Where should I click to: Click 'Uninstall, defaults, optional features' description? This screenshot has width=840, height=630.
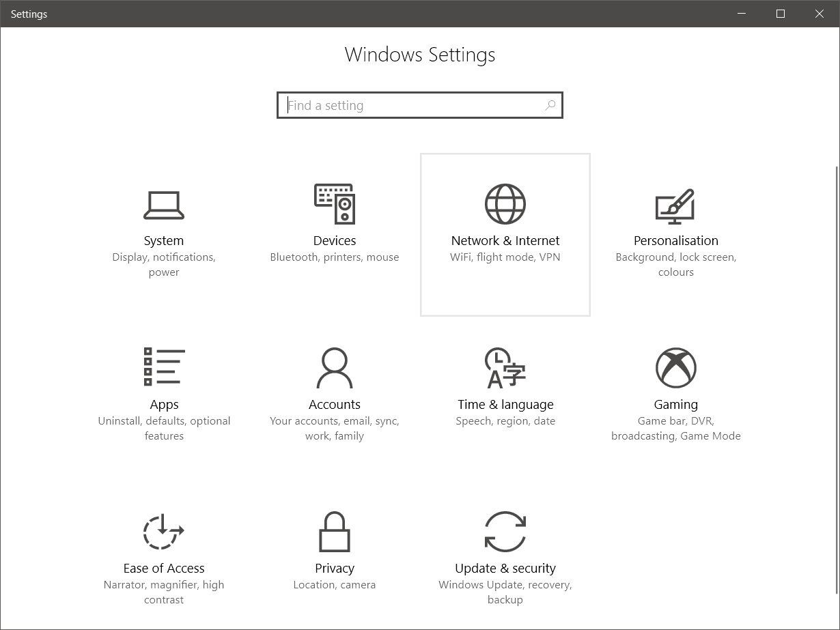pos(164,429)
